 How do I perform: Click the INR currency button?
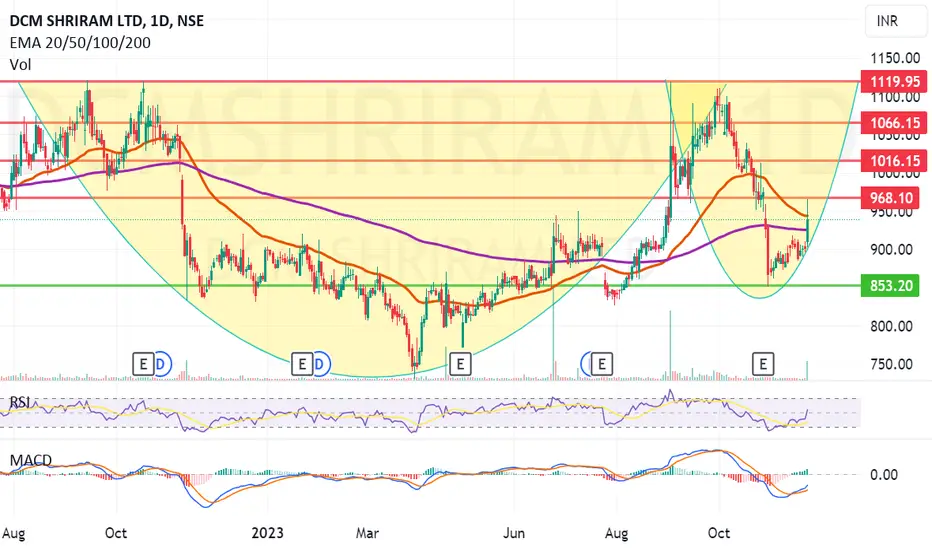tap(895, 21)
